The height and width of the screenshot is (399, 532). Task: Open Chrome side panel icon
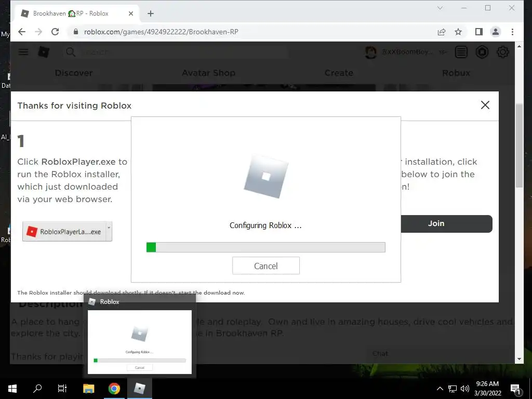(x=478, y=32)
